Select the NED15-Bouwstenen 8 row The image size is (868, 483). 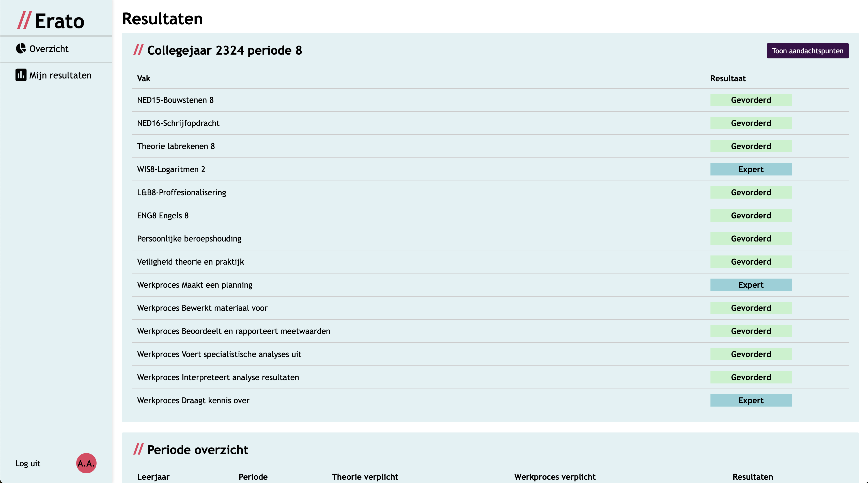175,100
